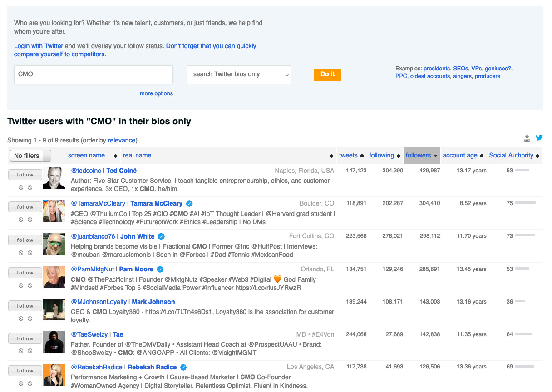Hide @PamMktgNut using the no-symbol toggle
The image size is (552, 392).
[20, 285]
